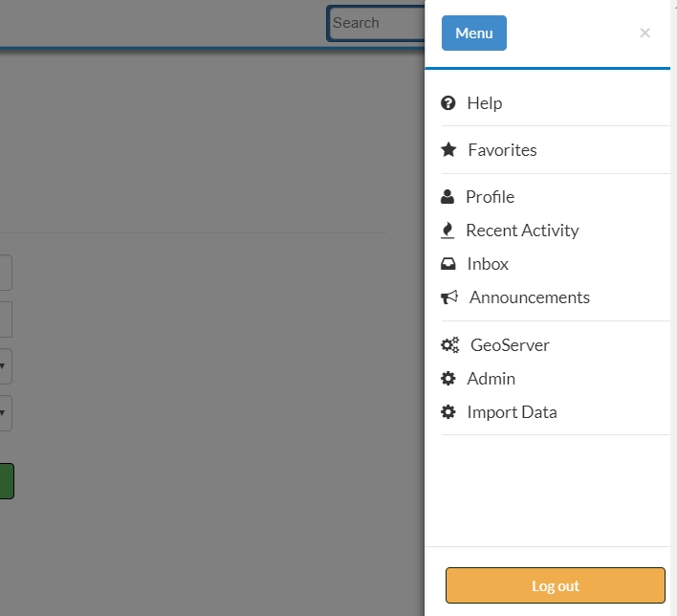Image resolution: width=677 pixels, height=616 pixels.
Task: Open GeoServer link in menu
Action: tap(510, 345)
